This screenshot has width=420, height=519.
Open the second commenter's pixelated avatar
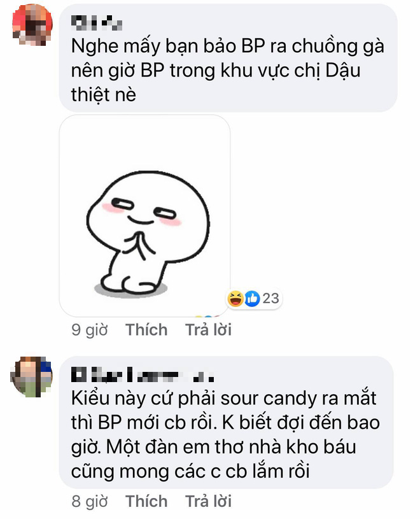31,376
